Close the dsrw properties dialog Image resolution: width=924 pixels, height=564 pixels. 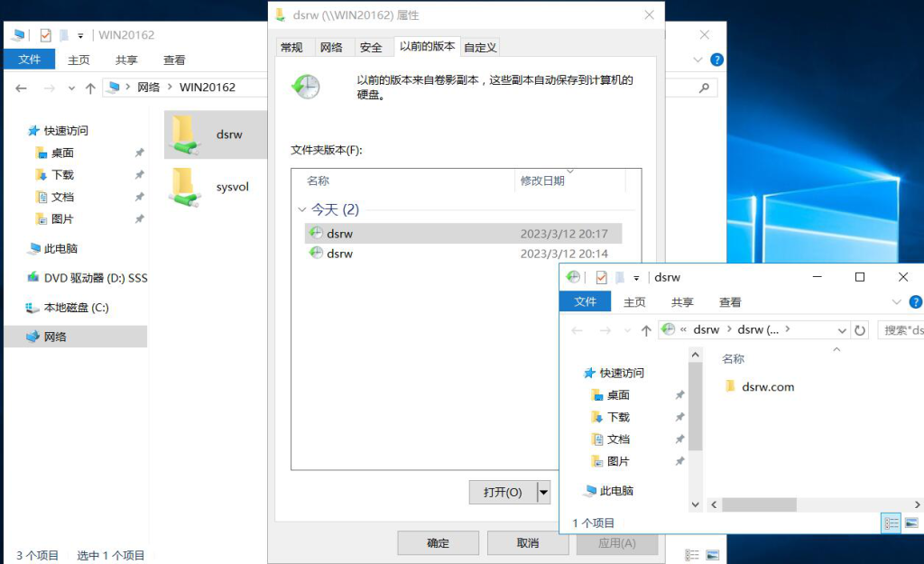click(650, 14)
